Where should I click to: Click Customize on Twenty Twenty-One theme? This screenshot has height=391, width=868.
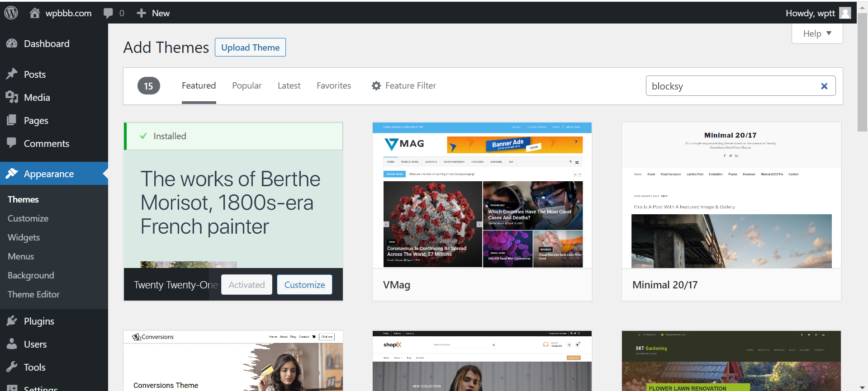click(304, 285)
